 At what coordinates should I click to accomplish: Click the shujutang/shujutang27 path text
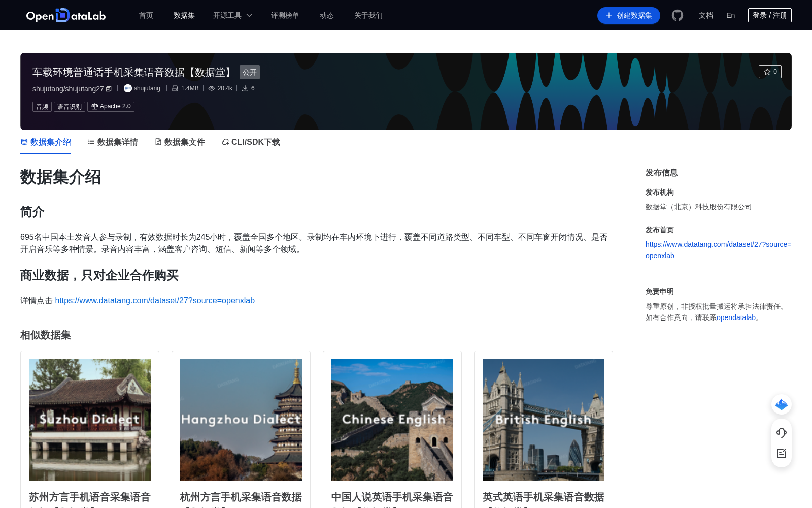68,89
